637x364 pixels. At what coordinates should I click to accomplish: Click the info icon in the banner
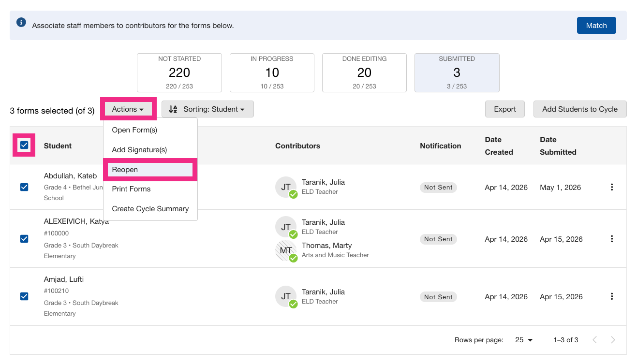point(21,22)
